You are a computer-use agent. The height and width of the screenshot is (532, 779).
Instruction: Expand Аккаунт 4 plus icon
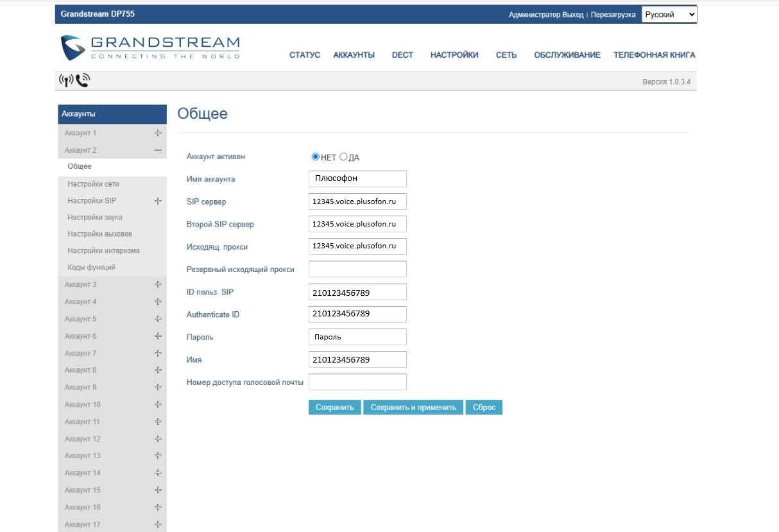tap(158, 302)
